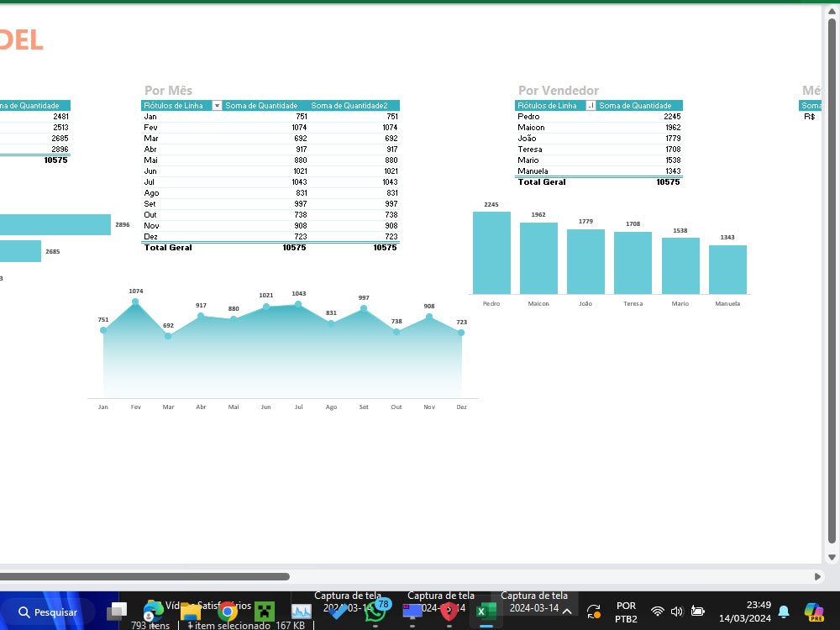This screenshot has height=630, width=840.
Task: Open Excel from the taskbar
Action: click(x=486, y=611)
